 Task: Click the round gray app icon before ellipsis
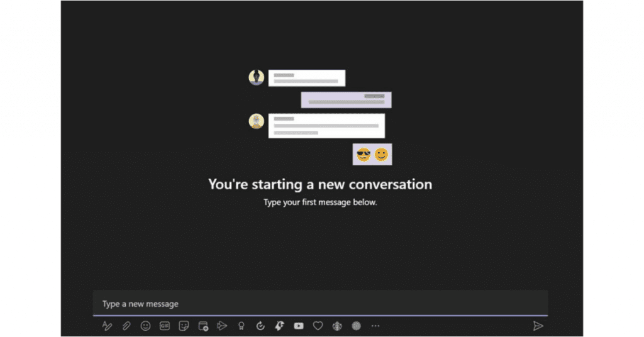click(357, 326)
